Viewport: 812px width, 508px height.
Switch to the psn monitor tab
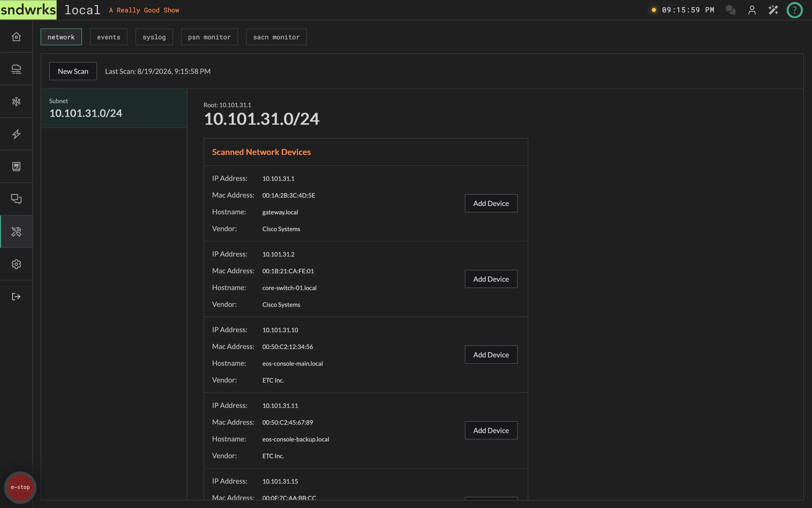[x=209, y=37]
